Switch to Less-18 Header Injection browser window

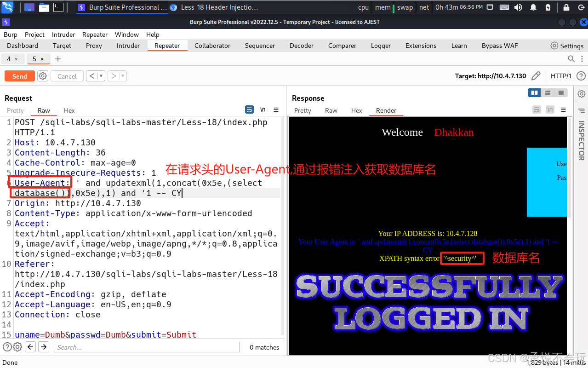pyautogui.click(x=214, y=7)
